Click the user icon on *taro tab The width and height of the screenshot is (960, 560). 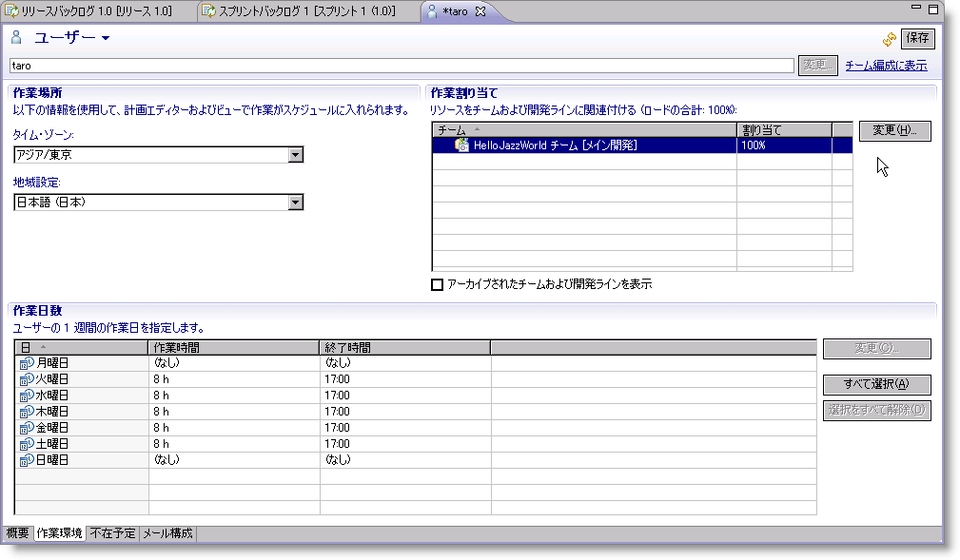pos(432,11)
